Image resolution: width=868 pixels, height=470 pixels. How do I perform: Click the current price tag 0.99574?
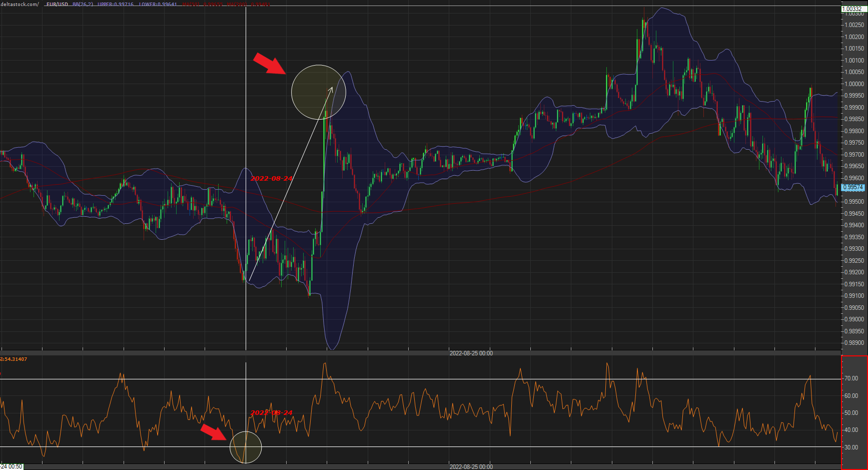point(853,187)
